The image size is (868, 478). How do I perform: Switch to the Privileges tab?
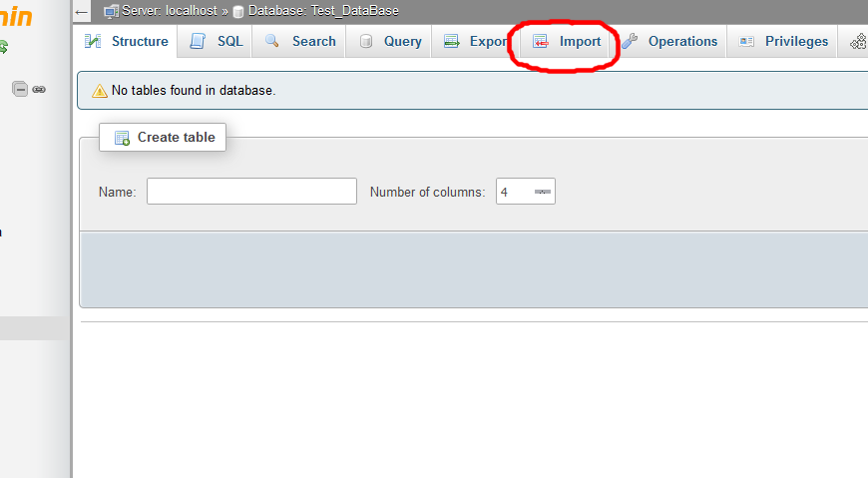784,42
